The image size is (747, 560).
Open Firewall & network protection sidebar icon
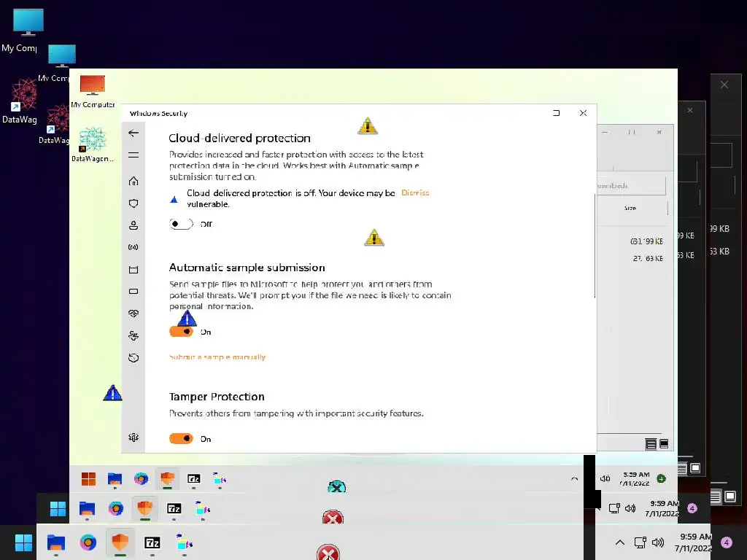pyautogui.click(x=133, y=247)
